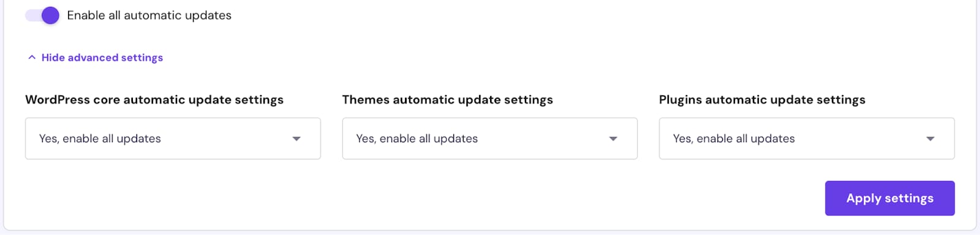Click the WordPress core automatic update settings heading
The height and width of the screenshot is (235, 980).
(x=154, y=99)
